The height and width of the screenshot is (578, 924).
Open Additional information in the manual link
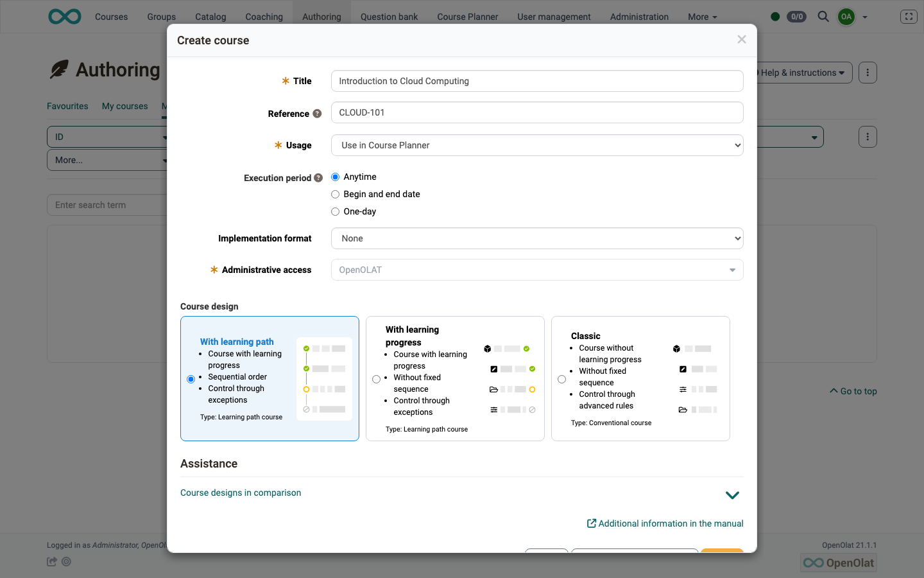tap(665, 523)
